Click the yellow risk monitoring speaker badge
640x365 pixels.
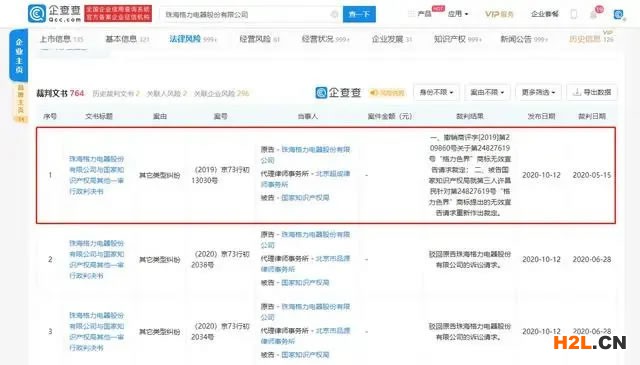tap(387, 93)
